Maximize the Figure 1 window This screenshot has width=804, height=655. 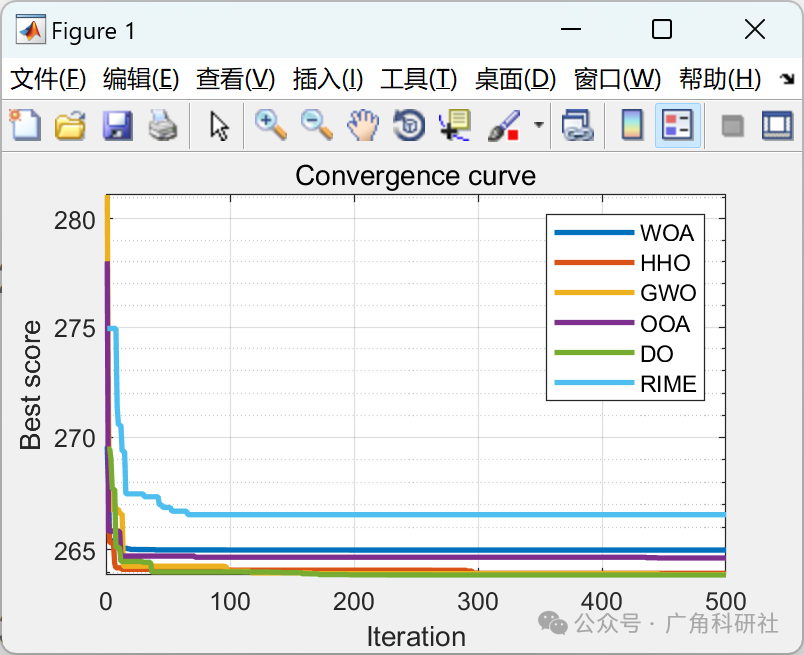pos(661,29)
